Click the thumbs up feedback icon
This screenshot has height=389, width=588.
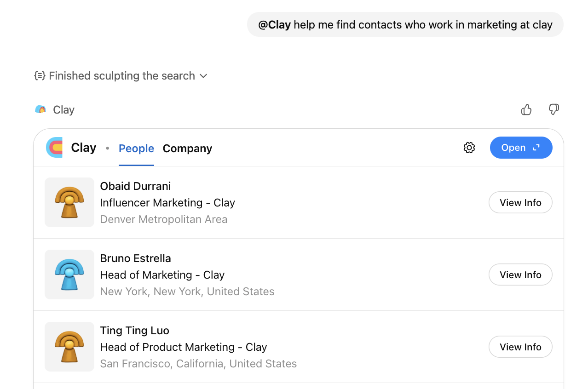526,109
